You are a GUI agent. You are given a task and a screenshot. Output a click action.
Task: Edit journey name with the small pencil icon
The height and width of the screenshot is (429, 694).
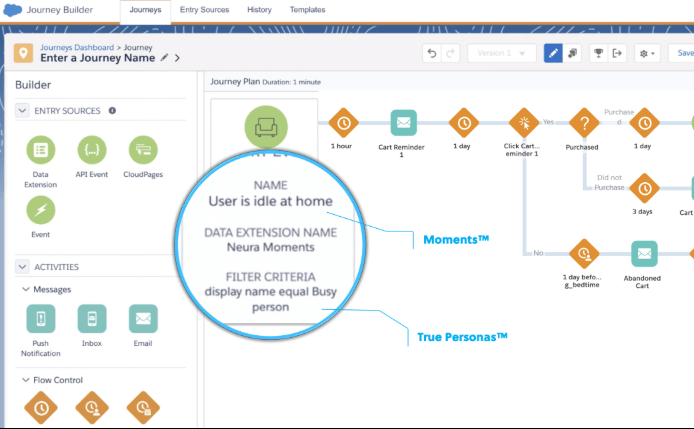164,57
